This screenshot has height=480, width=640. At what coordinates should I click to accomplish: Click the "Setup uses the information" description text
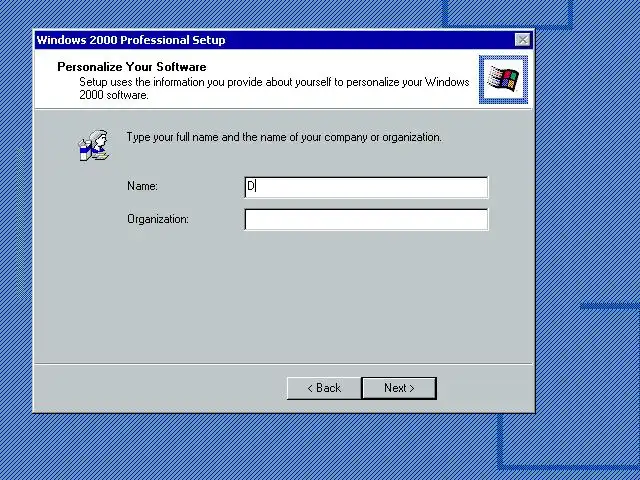pos(274,88)
